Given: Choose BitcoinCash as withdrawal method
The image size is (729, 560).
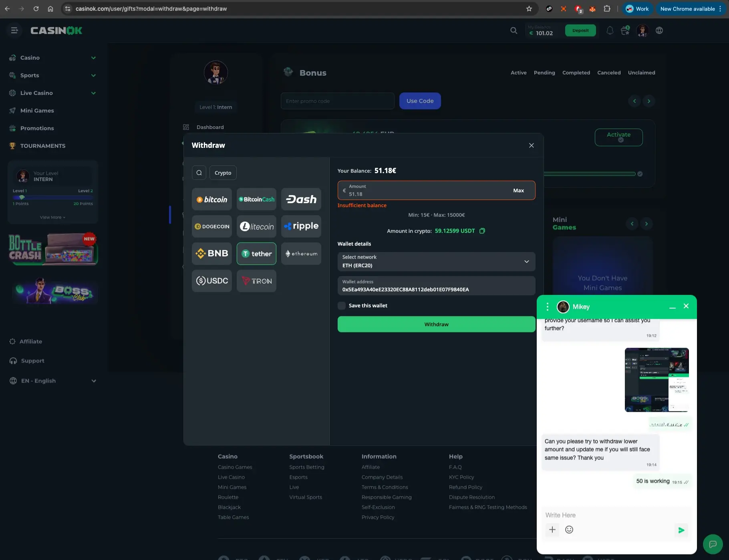Looking at the screenshot, I should coord(256,199).
